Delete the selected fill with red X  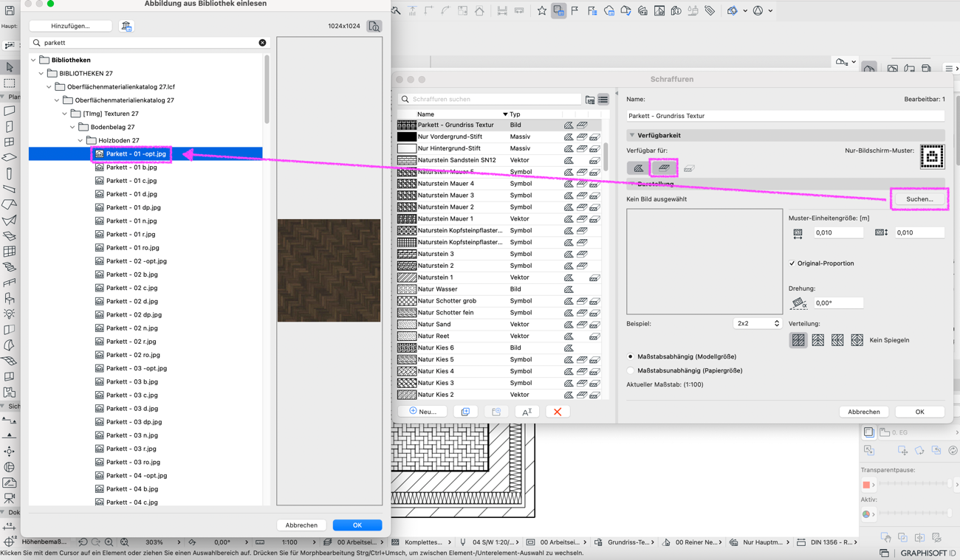(x=558, y=412)
